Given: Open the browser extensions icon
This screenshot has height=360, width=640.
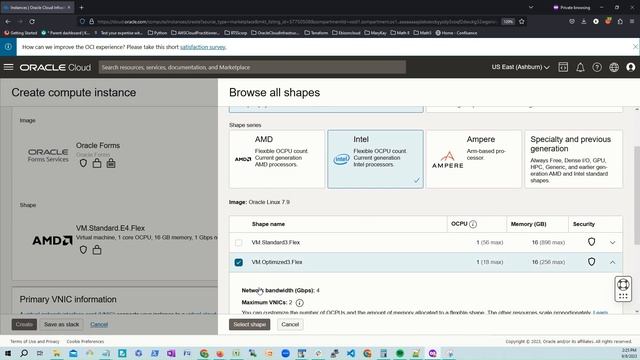Looking at the screenshot, I should 620,21.
